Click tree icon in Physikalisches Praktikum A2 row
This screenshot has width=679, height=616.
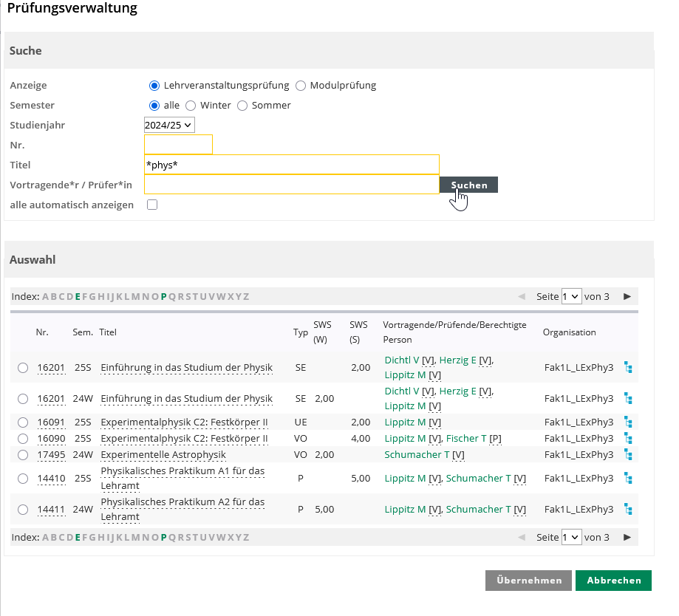628,509
